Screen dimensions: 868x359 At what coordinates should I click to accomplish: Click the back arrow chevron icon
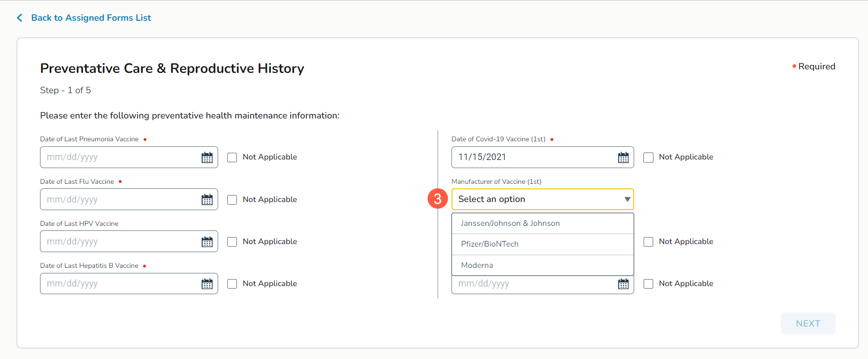coord(20,18)
